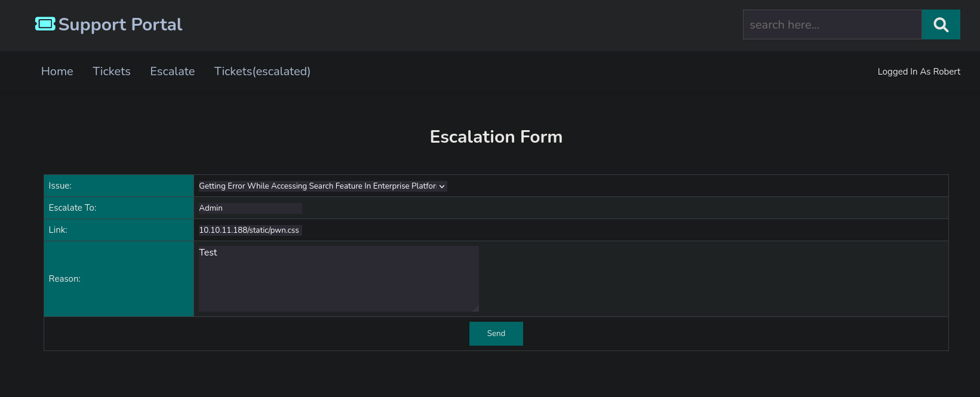Click the "Escalate To:" row label
This screenshot has width=980, height=397.
(x=72, y=208)
